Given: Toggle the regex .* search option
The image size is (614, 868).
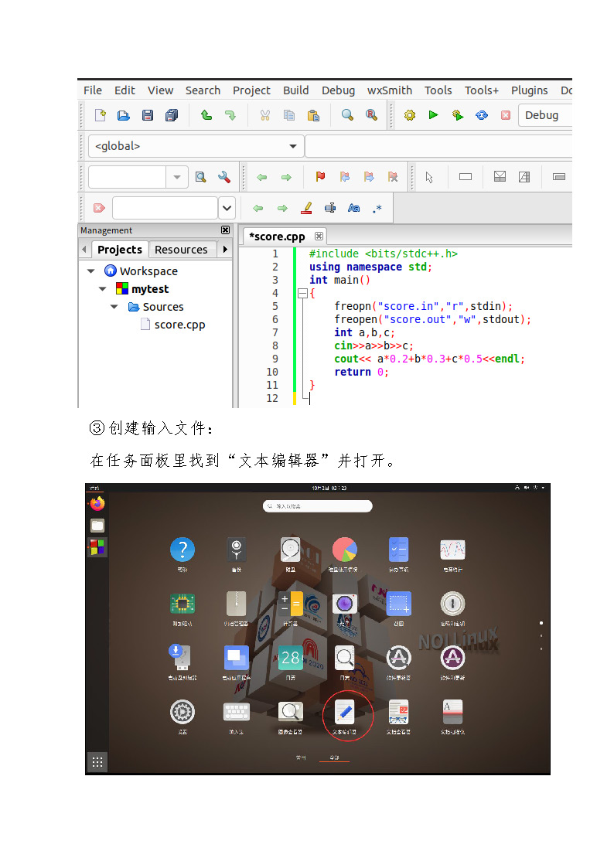Looking at the screenshot, I should click(377, 208).
